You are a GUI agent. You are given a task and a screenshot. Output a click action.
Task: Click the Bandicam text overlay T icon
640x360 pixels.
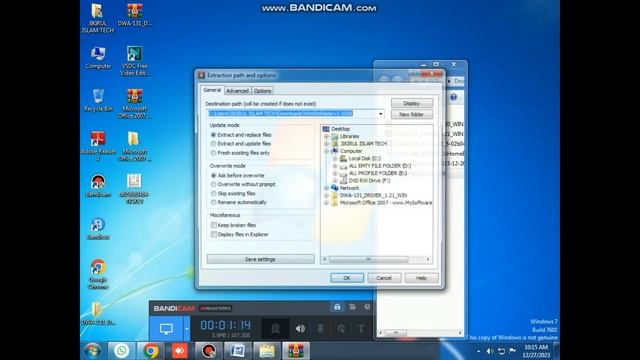click(361, 329)
